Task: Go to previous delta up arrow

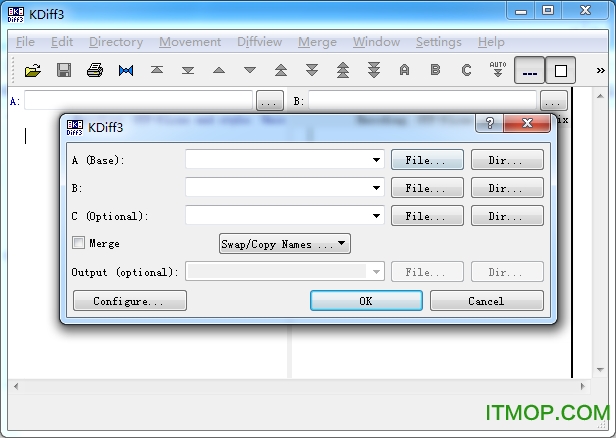Action: [x=219, y=70]
